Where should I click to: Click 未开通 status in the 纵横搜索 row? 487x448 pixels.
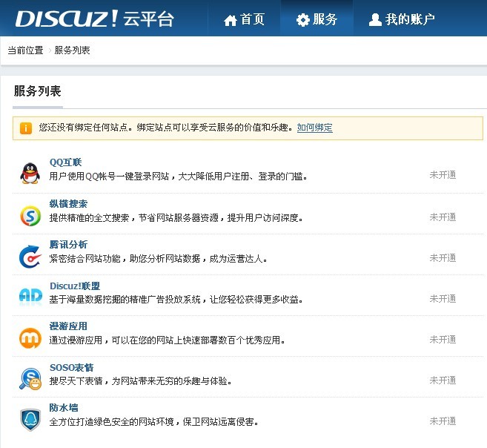[x=443, y=217]
